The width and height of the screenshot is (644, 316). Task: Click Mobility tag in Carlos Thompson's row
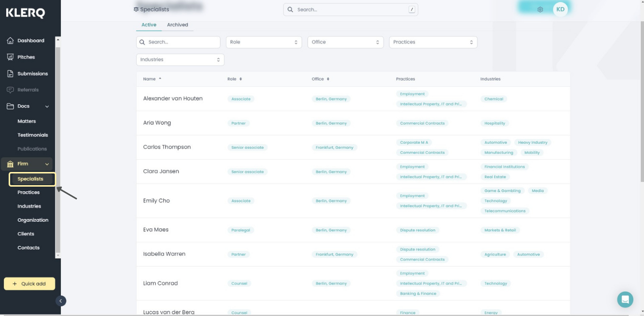tap(532, 153)
